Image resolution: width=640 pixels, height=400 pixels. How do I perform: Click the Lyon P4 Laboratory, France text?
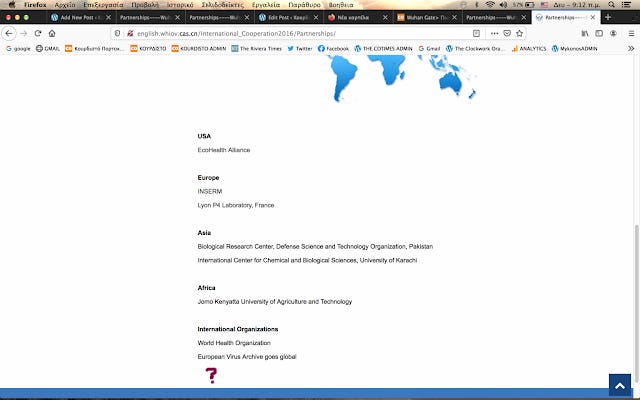pyautogui.click(x=236, y=205)
